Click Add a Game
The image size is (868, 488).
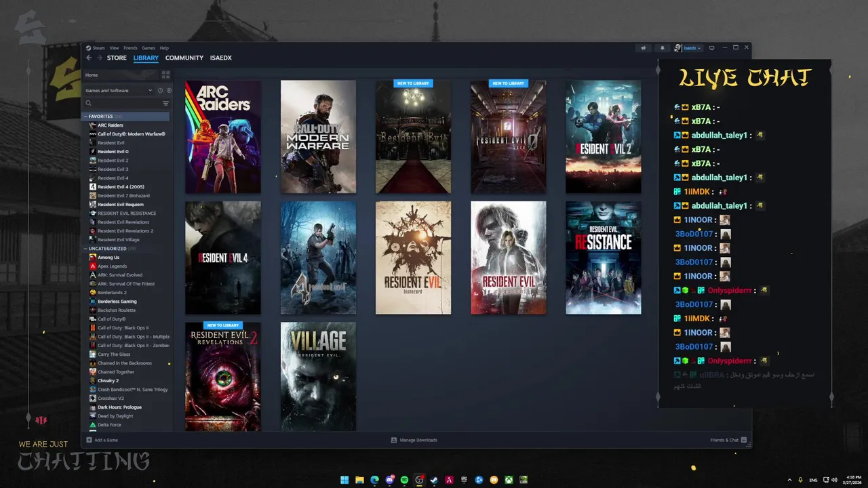pos(106,440)
